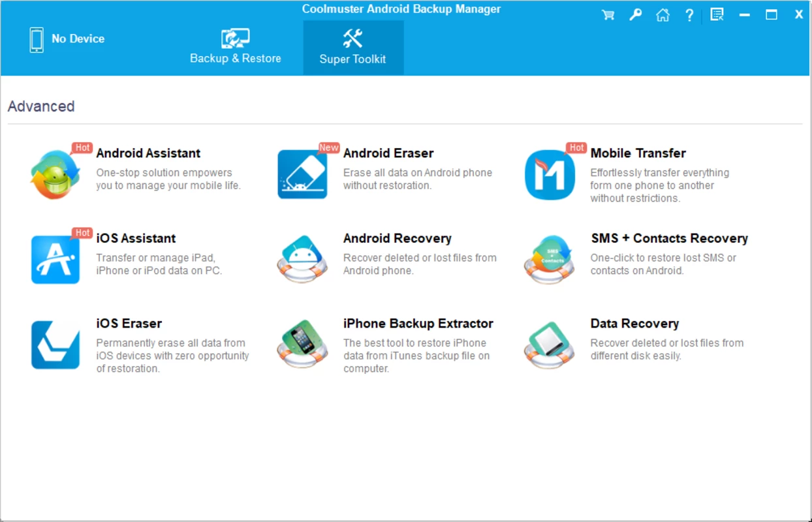Open the iOS Eraser title
Viewport: 812px width, 522px height.
(129, 324)
